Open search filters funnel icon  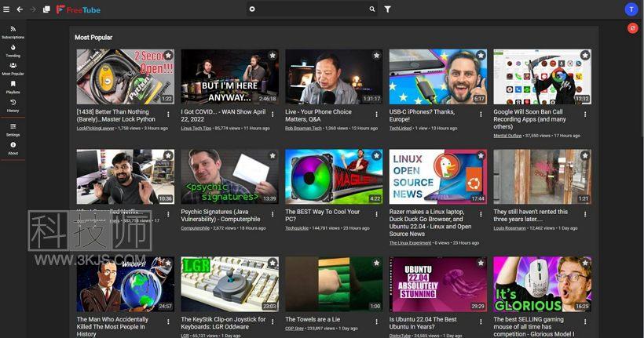click(x=387, y=9)
